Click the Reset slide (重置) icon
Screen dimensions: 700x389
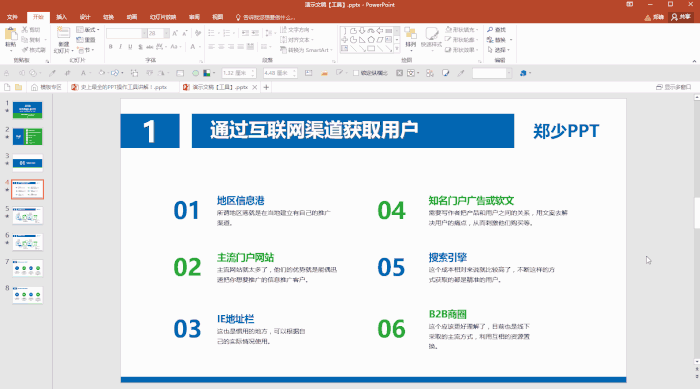80,40
